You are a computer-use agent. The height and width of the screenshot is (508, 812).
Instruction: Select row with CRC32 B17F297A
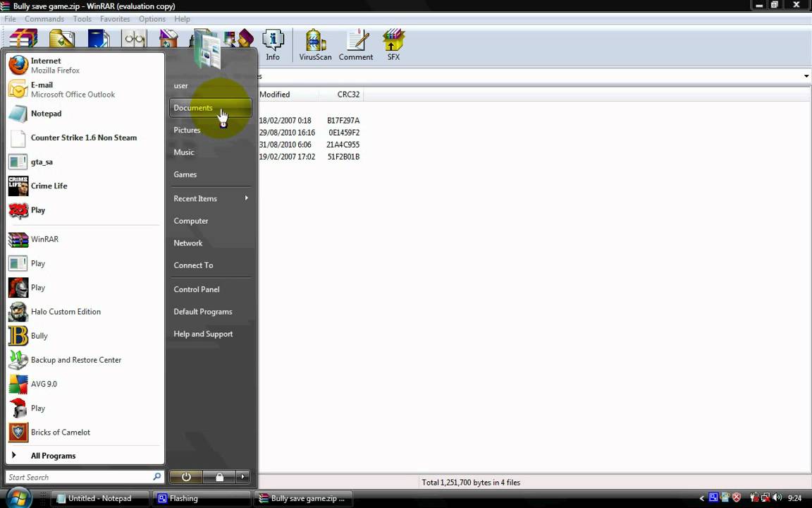[309, 120]
